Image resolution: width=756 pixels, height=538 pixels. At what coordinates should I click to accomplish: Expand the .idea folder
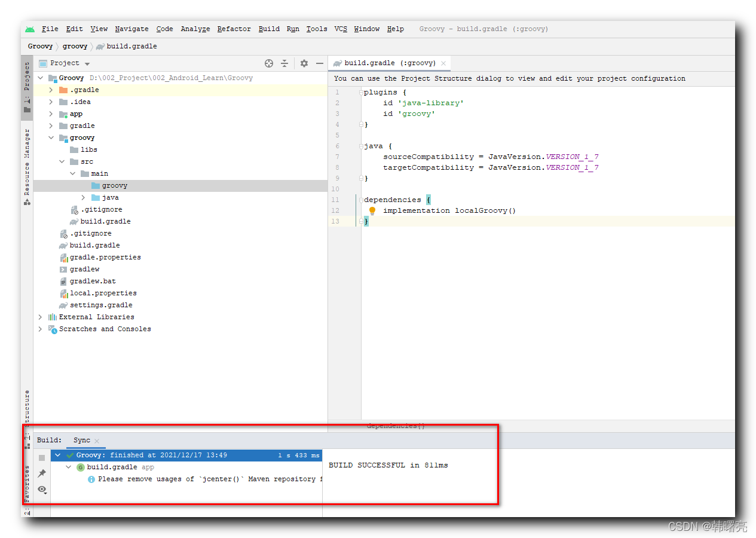point(51,102)
